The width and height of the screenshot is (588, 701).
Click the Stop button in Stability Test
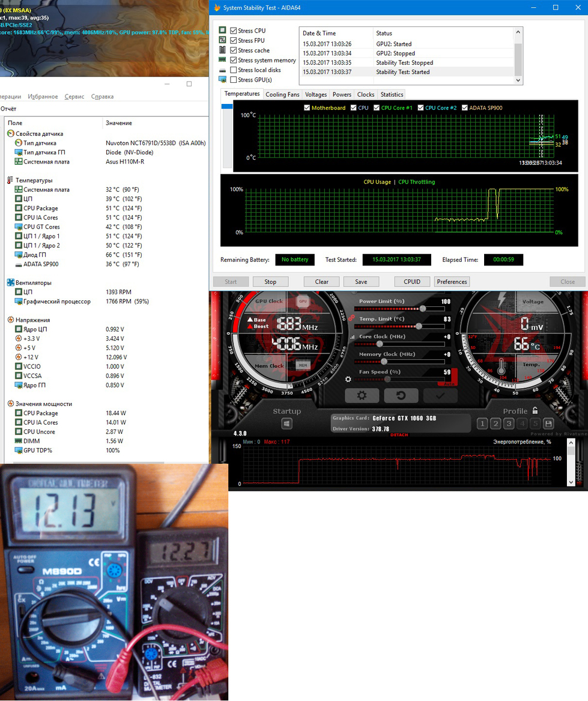(x=270, y=282)
